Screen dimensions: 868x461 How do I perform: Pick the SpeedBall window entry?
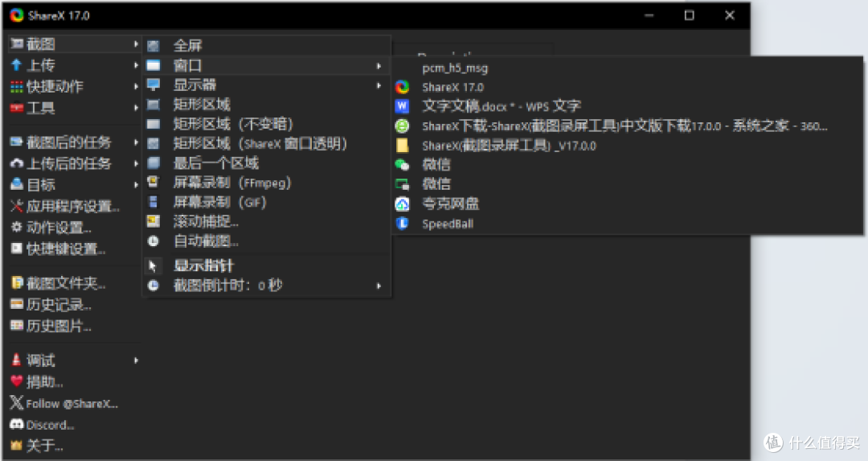627,224
